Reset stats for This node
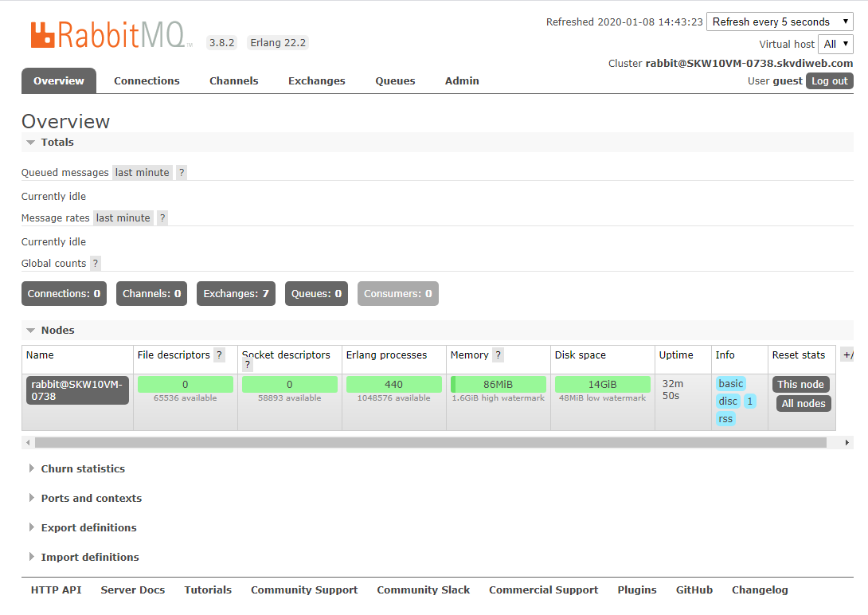Image resolution: width=868 pixels, height=615 pixels. pos(800,384)
